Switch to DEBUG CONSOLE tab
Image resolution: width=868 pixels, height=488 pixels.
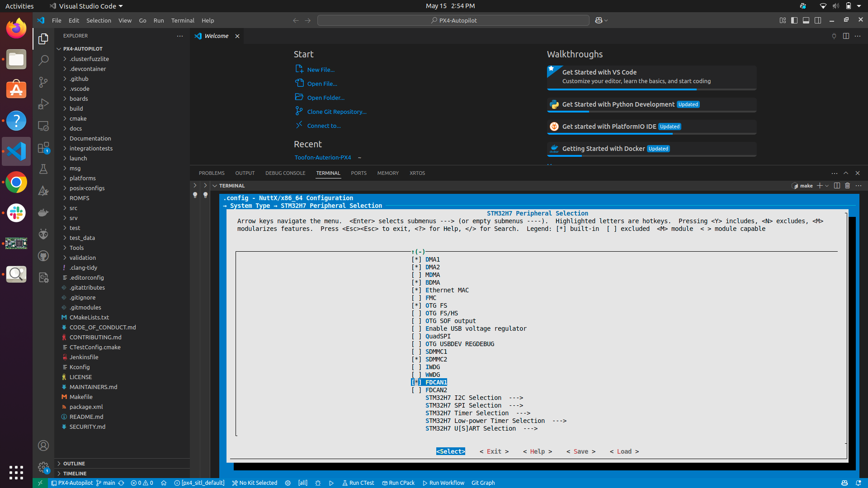pyautogui.click(x=285, y=173)
